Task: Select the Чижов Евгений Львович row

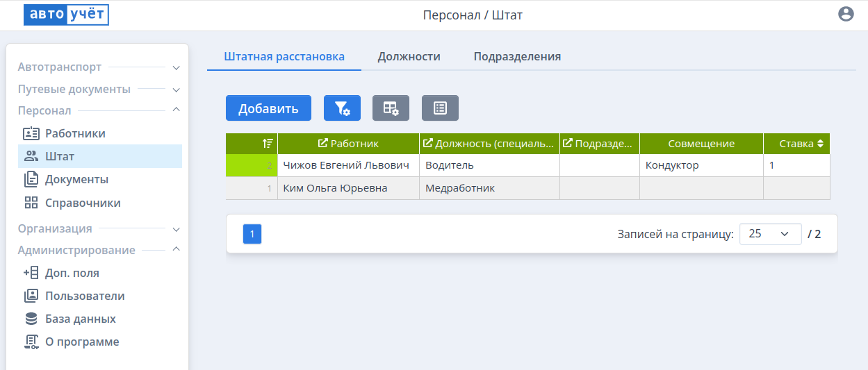Action: pos(346,165)
